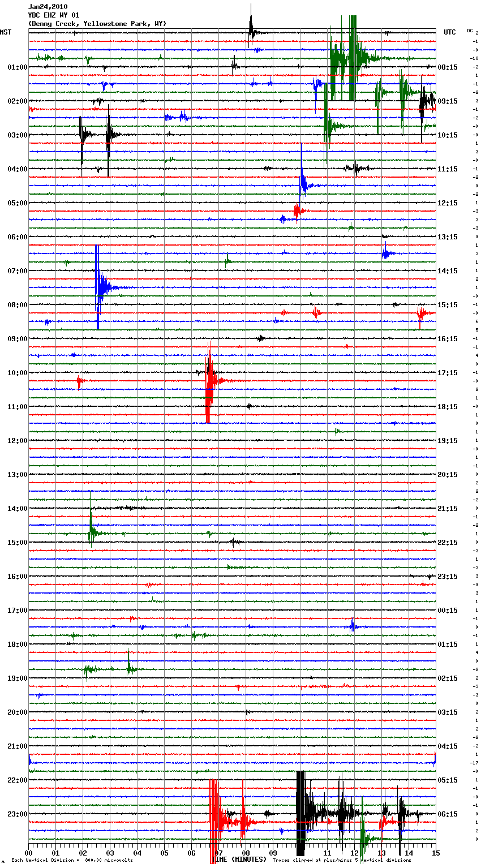Image resolution: width=481 pixels, height=868 pixels.
Task: Click the 18:15 UTC time label
Action: (x=448, y=407)
